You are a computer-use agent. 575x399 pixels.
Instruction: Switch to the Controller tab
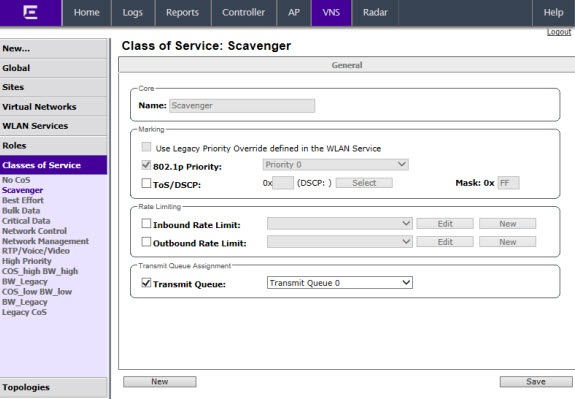click(243, 12)
